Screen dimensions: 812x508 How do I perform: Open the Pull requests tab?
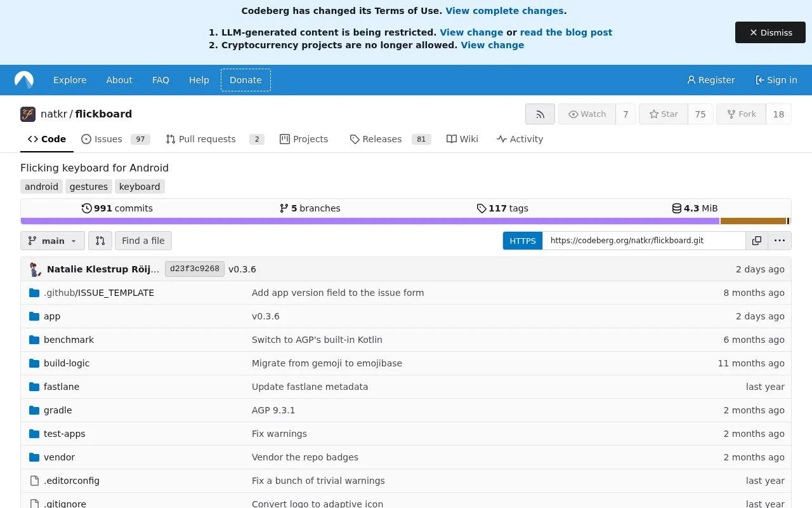[x=214, y=139]
